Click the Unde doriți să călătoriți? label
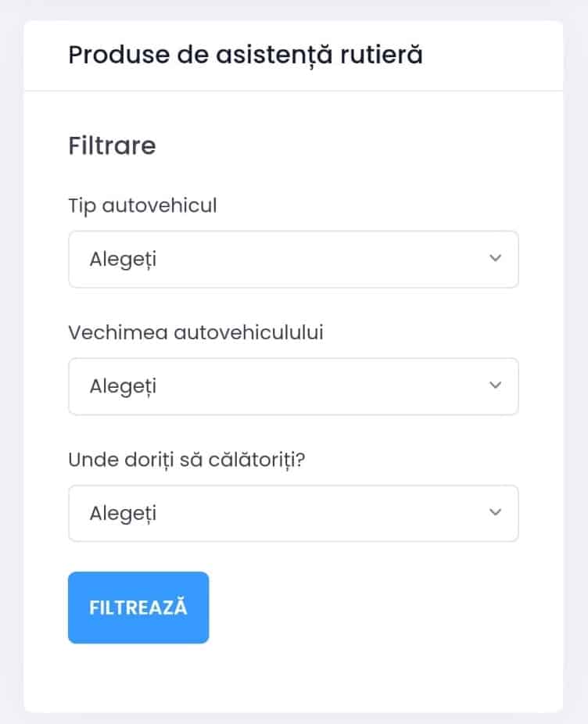This screenshot has height=724, width=588. click(x=185, y=460)
